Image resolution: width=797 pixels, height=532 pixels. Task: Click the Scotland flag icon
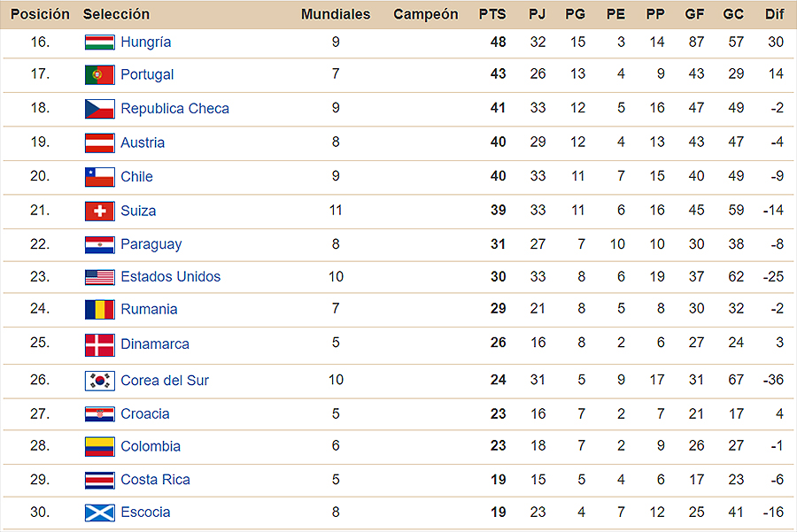[x=99, y=513]
